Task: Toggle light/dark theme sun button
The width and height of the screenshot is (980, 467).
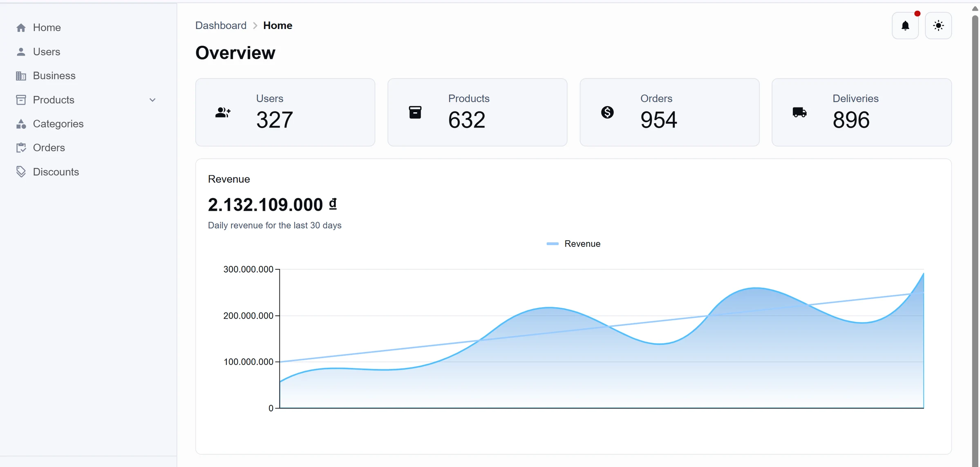Action: (x=938, y=26)
